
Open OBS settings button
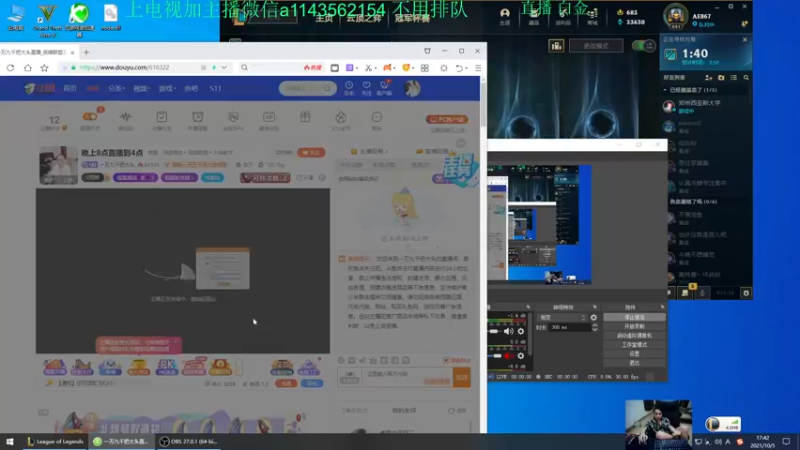tap(634, 354)
